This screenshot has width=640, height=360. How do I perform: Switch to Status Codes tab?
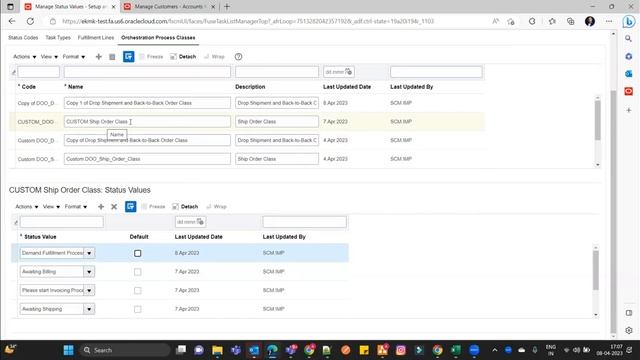point(23,38)
